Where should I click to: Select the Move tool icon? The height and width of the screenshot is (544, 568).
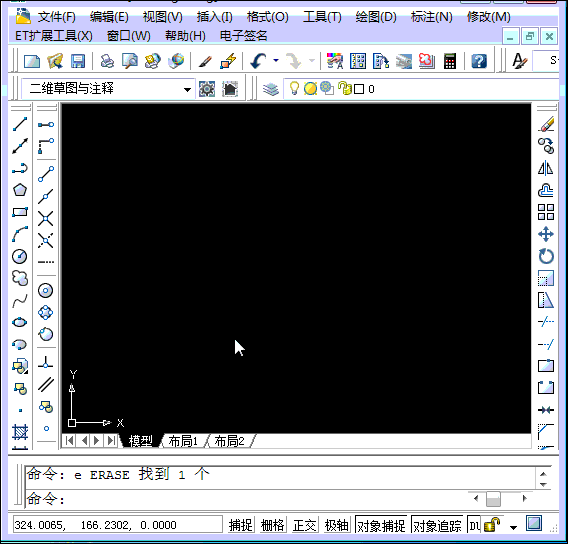[x=546, y=234]
